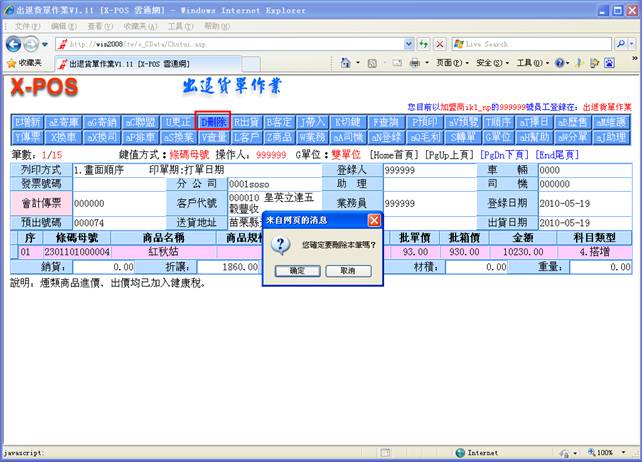Open the 页面(P) dropdown menu
This screenshot has width=642, height=462.
point(448,62)
